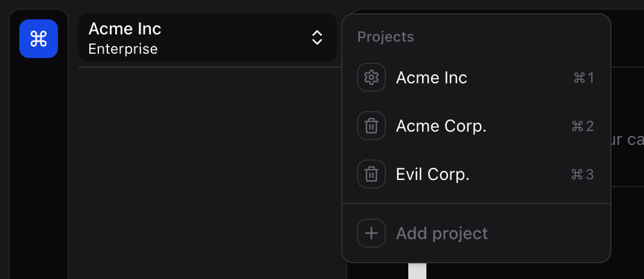Click the trash icon beside Acme Corp.

tap(371, 126)
